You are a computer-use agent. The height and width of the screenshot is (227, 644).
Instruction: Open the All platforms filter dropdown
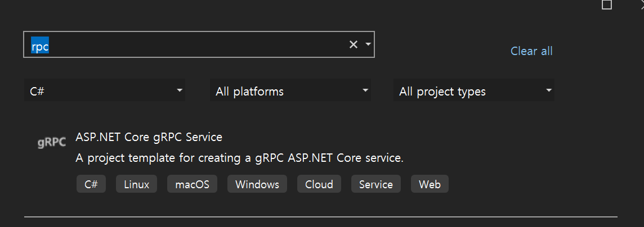pos(290,90)
